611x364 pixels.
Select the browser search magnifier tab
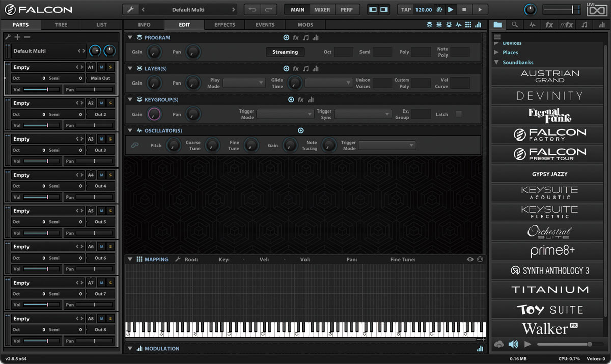pos(515,24)
